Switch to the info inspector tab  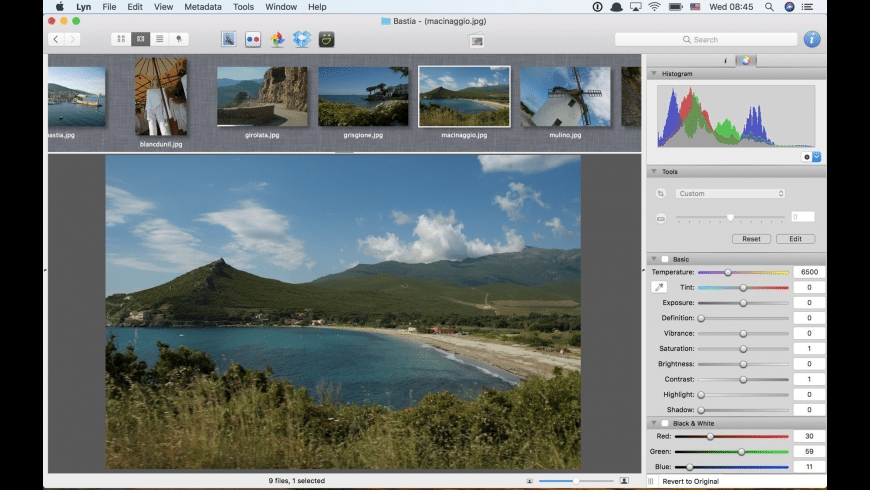(x=726, y=61)
